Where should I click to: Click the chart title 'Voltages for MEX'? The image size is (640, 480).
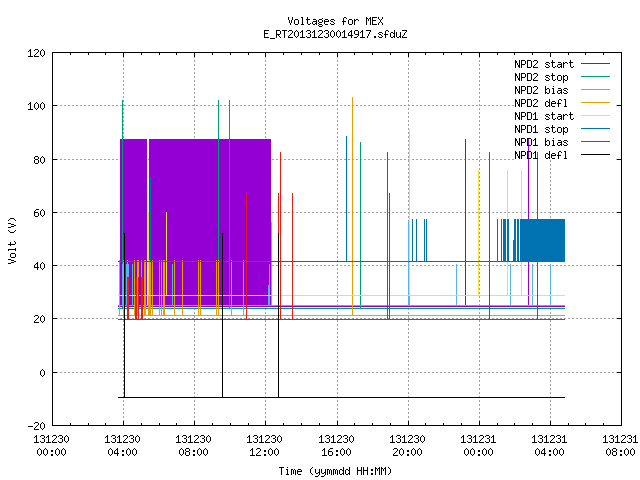coord(335,21)
